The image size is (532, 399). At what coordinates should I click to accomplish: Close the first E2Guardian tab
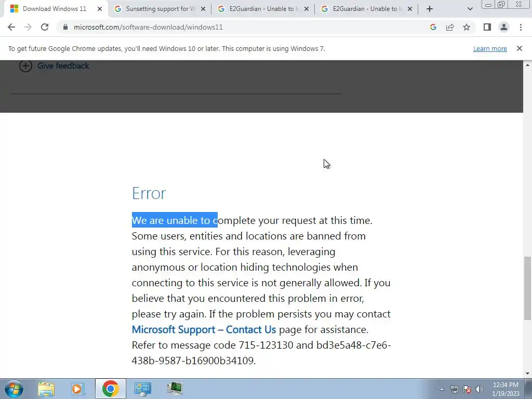307,9
